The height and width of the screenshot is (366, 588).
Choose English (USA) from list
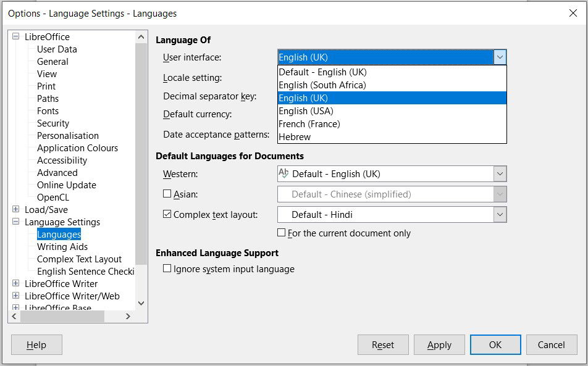pyautogui.click(x=392, y=111)
